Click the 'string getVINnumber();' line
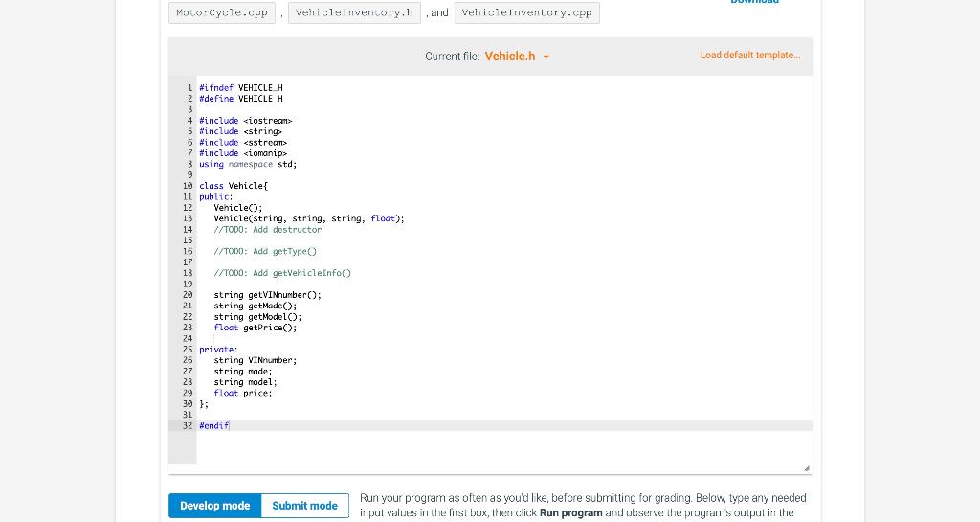Image resolution: width=980 pixels, height=522 pixels. tap(268, 295)
